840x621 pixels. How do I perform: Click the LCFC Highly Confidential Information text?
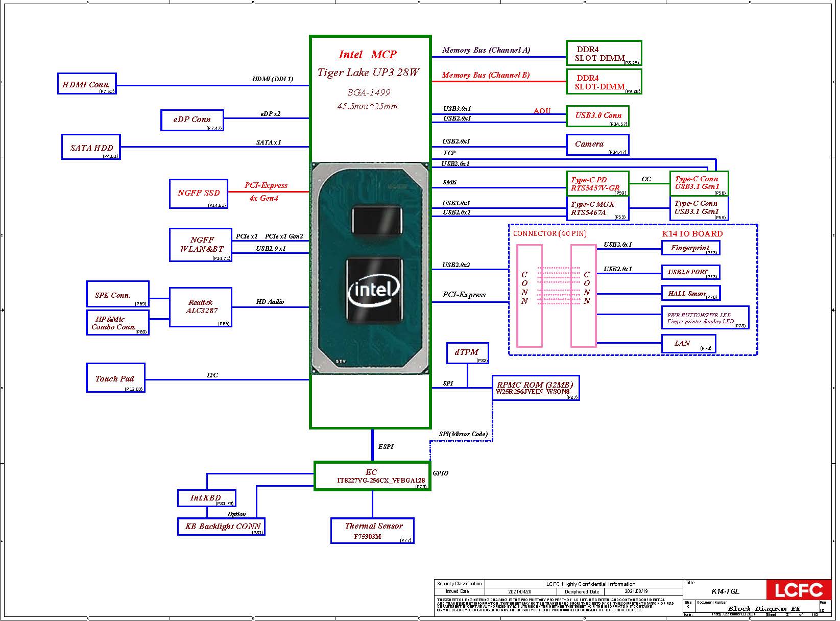tap(591, 584)
